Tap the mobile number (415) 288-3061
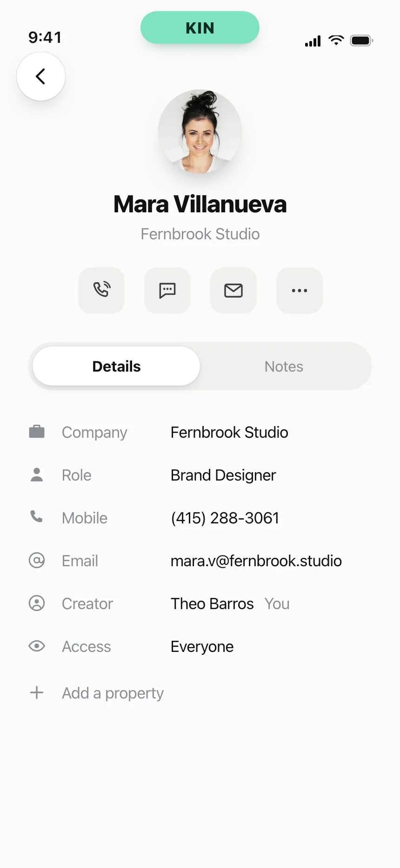This screenshot has width=400, height=868. [x=225, y=518]
